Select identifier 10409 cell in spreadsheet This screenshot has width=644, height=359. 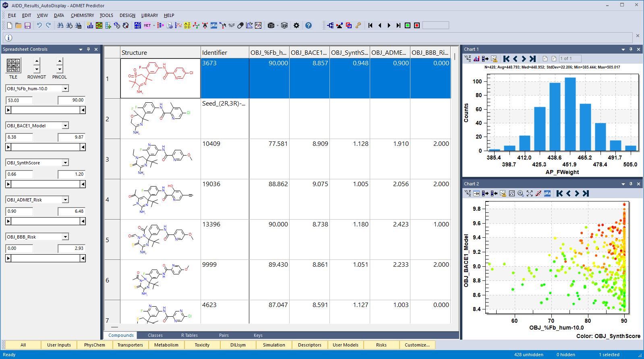click(x=225, y=159)
